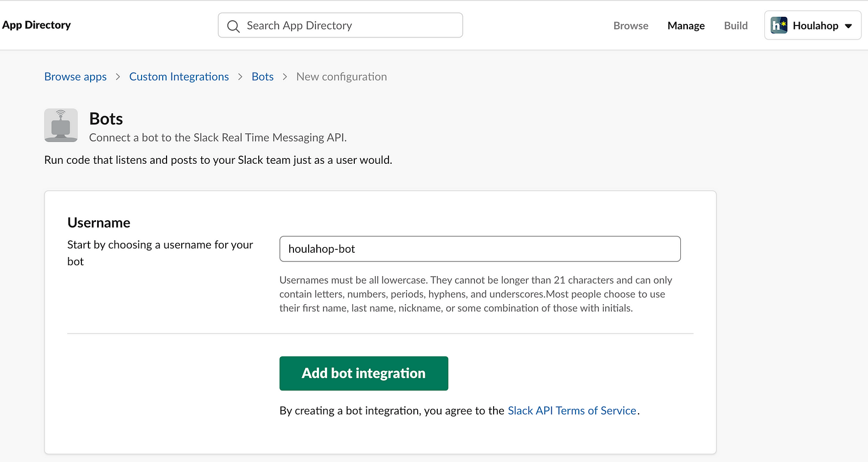The width and height of the screenshot is (868, 462).
Task: Open the Manage menu item
Action: pos(686,25)
